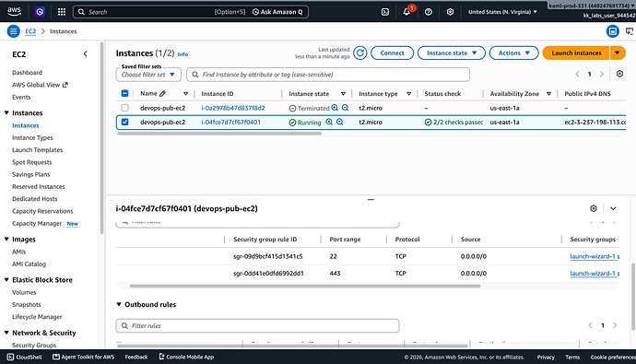
Task: Open the Choose filter set dropdown
Action: [x=148, y=75]
